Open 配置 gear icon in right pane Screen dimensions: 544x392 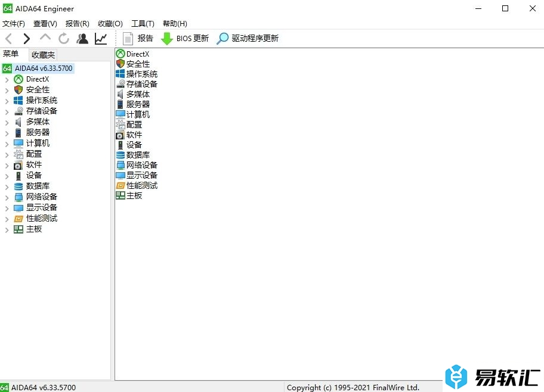(120, 125)
